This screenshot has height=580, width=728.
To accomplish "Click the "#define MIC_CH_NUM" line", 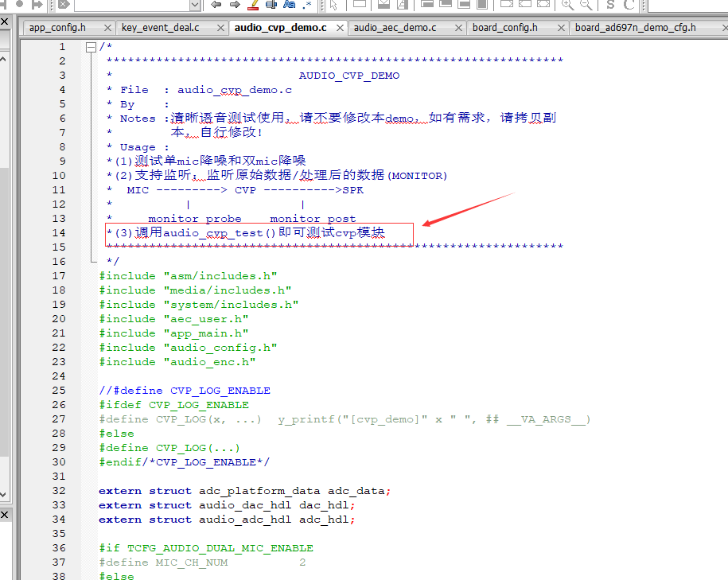I will click(202, 562).
